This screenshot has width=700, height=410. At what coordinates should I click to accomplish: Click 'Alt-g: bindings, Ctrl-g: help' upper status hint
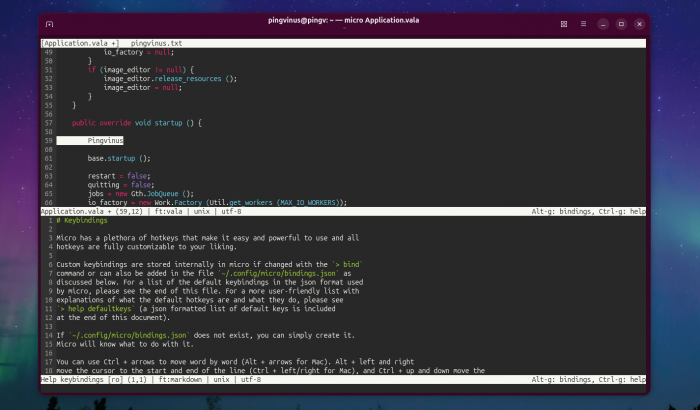(588, 212)
